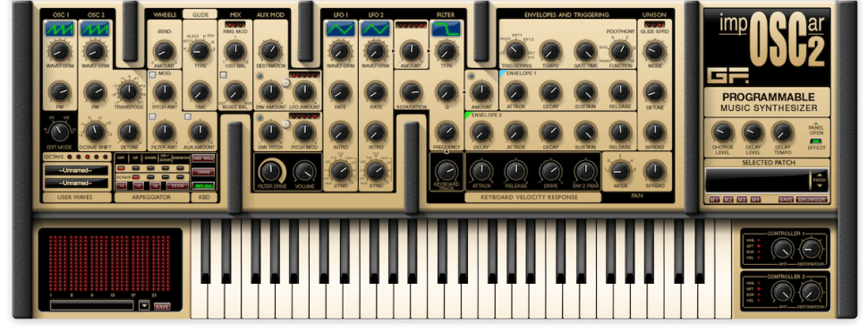Select the User Waves label tab
Viewport: 868px width, 333px height.
76,197
